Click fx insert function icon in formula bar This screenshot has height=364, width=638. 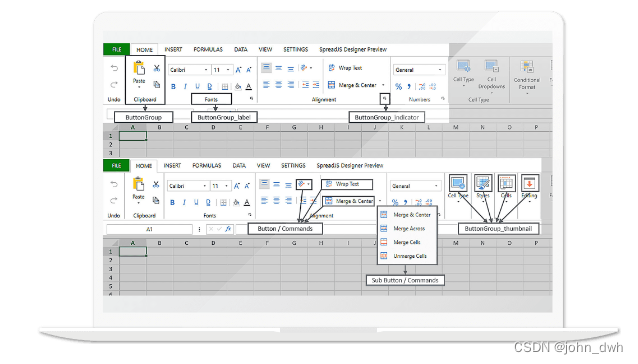228,229
